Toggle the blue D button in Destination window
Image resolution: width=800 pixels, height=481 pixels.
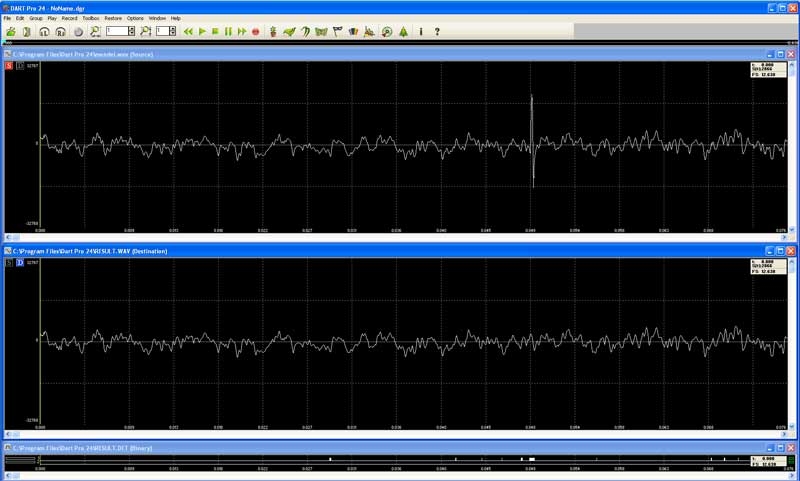click(20, 263)
